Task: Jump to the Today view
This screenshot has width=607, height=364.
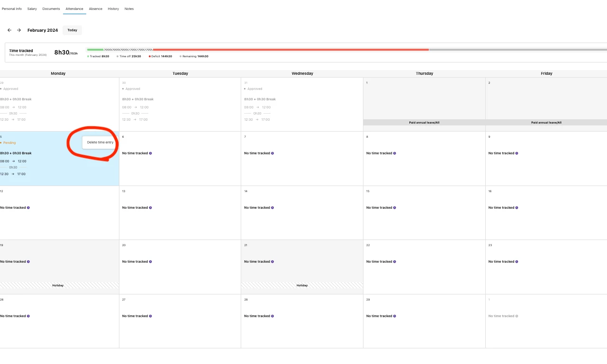Action: 72,30
